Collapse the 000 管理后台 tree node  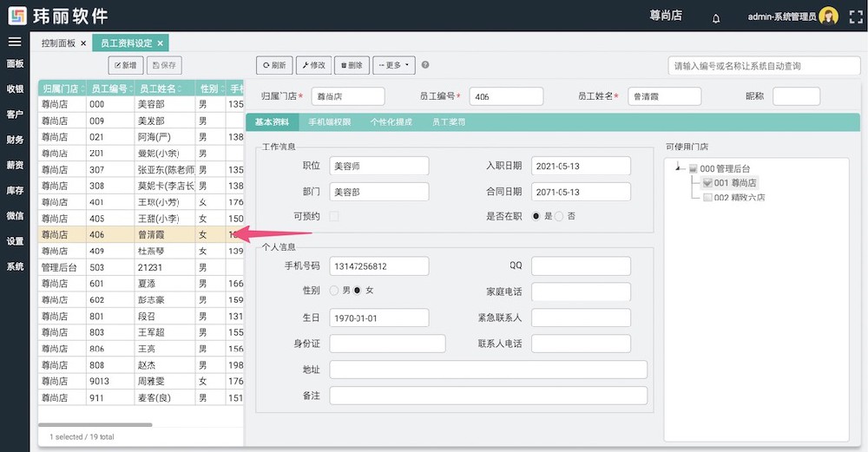(x=680, y=167)
